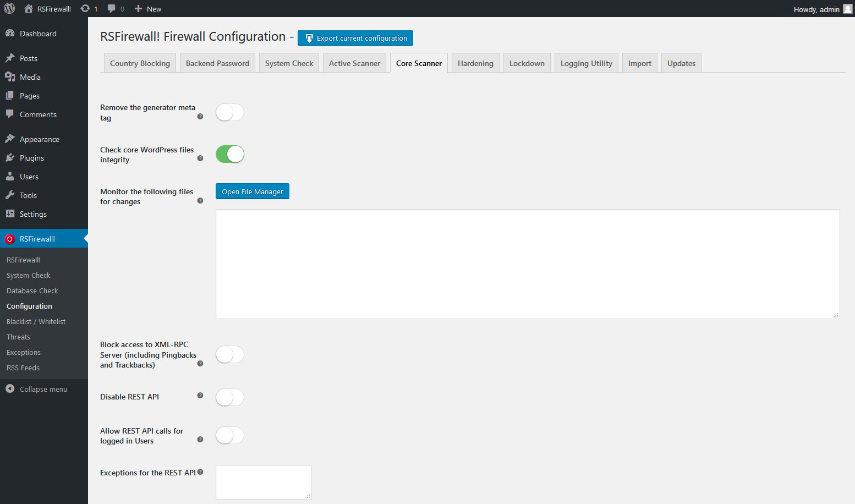Open Exceptions submenu link
The image size is (855, 504).
24,352
